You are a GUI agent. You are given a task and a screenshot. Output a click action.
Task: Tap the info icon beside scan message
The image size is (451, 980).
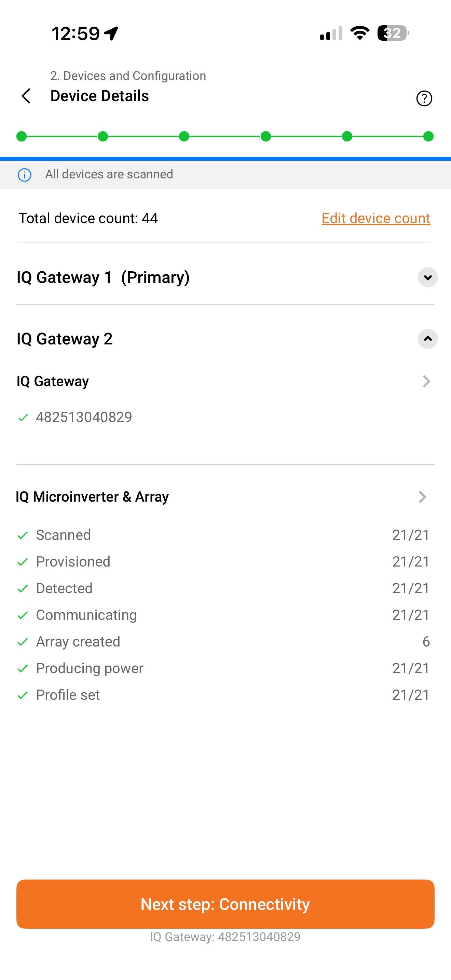pyautogui.click(x=25, y=175)
